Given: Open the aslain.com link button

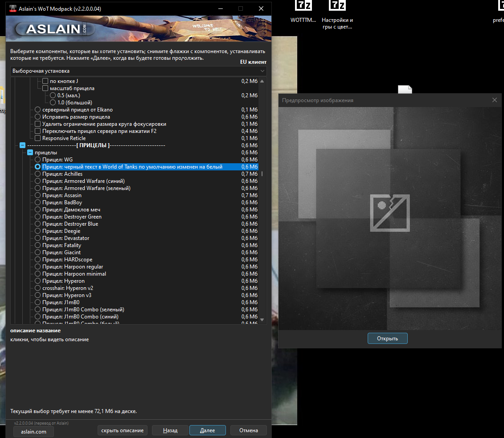Looking at the screenshot, I should [33, 432].
